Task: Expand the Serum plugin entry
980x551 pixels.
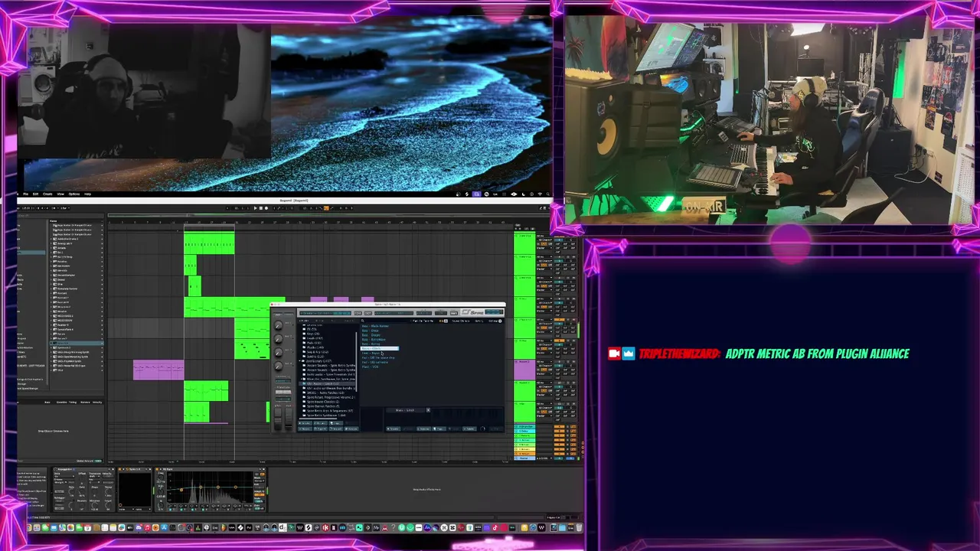Action: pos(51,334)
